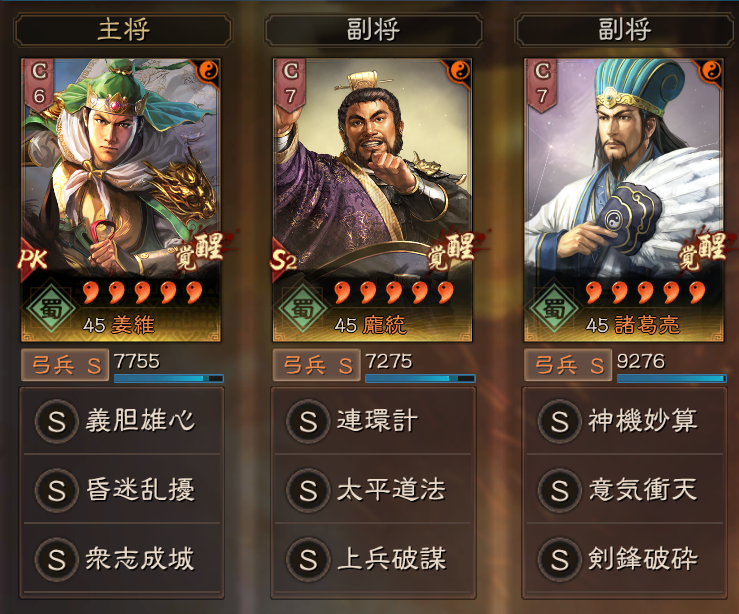
Task: Click the S rank icon beside 連環計
Action: (308, 421)
